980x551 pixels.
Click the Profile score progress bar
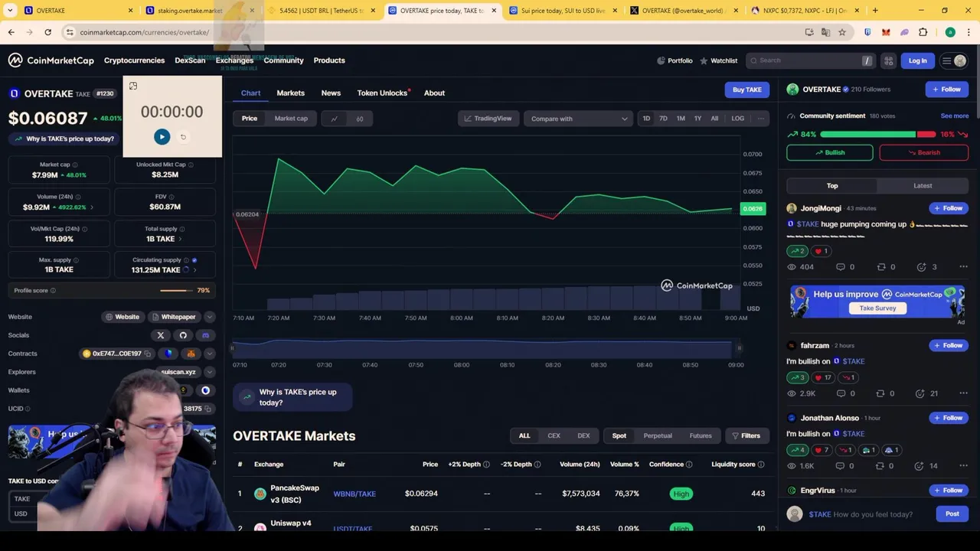tap(176, 291)
